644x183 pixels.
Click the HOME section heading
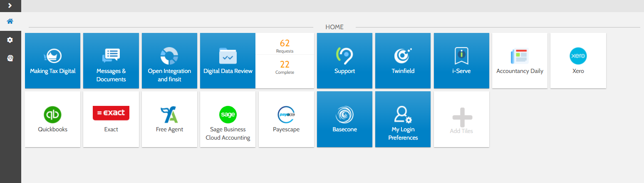click(x=334, y=27)
